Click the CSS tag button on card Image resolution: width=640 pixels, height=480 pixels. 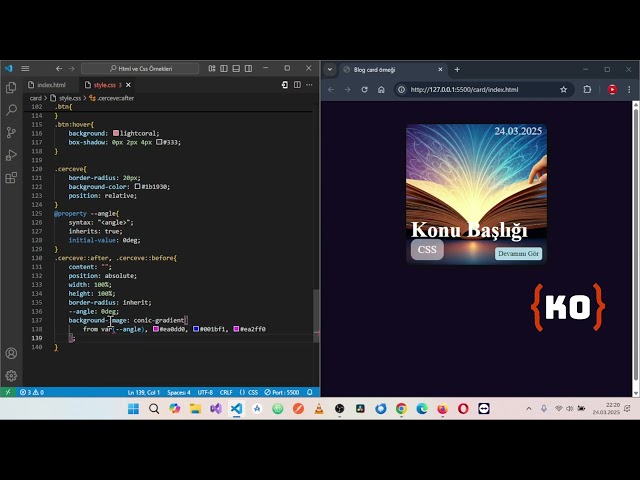[x=427, y=250]
